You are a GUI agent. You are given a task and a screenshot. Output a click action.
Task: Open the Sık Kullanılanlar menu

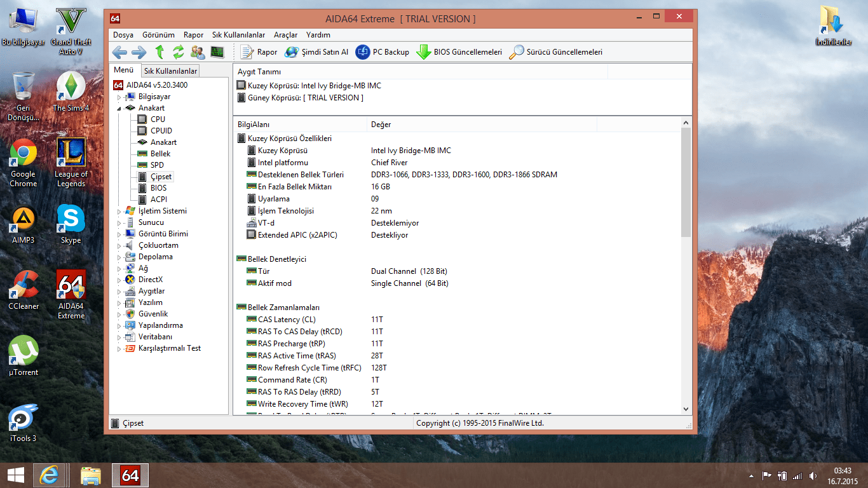click(x=238, y=35)
